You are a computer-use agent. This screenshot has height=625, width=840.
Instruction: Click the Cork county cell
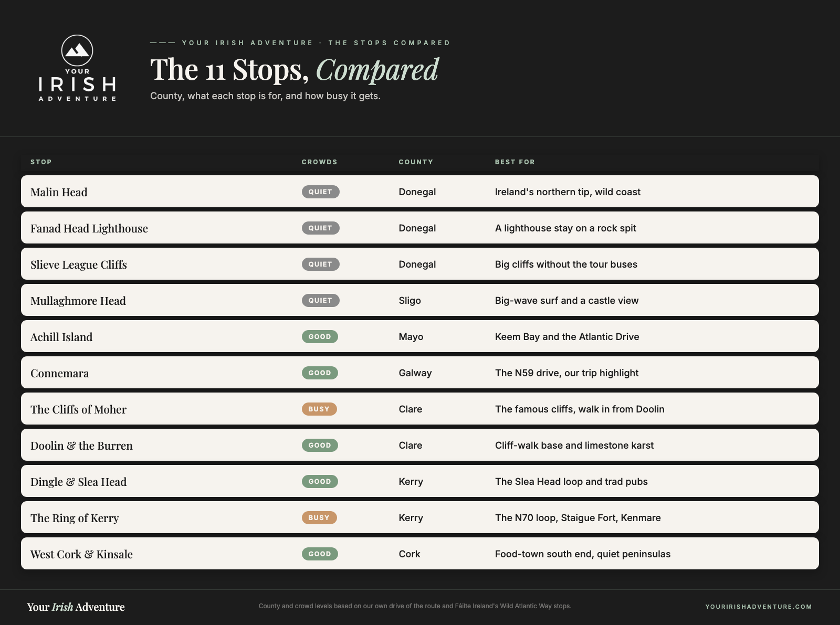pos(409,554)
